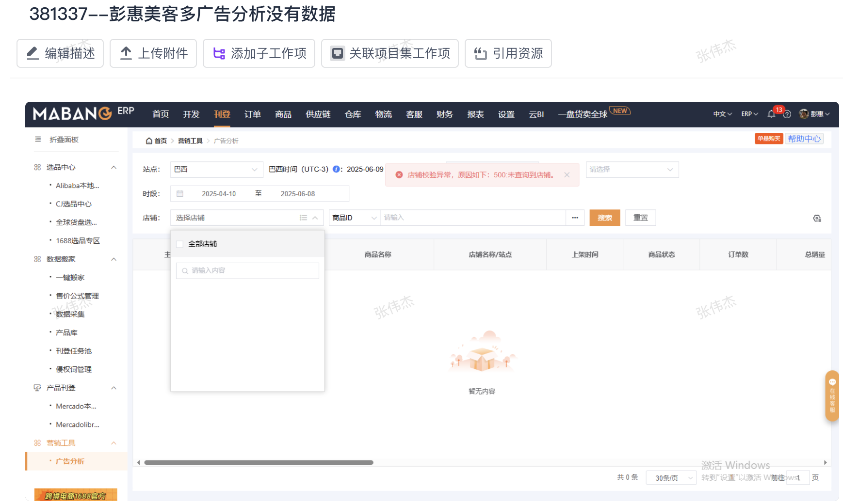Click the ellipsis button next to product input
This screenshot has height=504, width=843.
575,218
